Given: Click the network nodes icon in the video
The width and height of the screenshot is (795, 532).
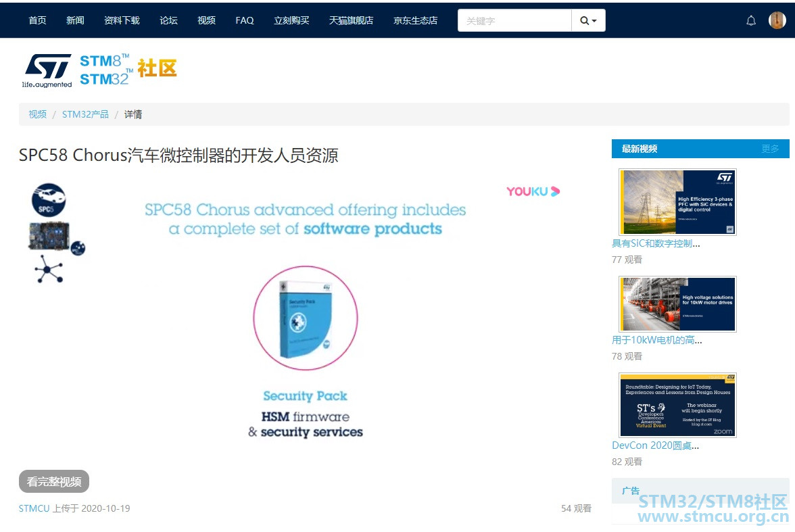Looking at the screenshot, I should point(49,269).
